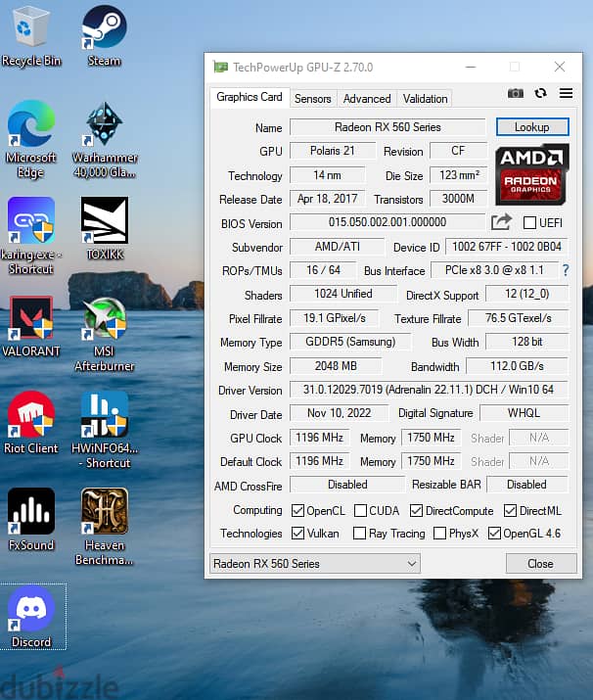Click the Name field Radeon RX 560 Series

coord(388,127)
